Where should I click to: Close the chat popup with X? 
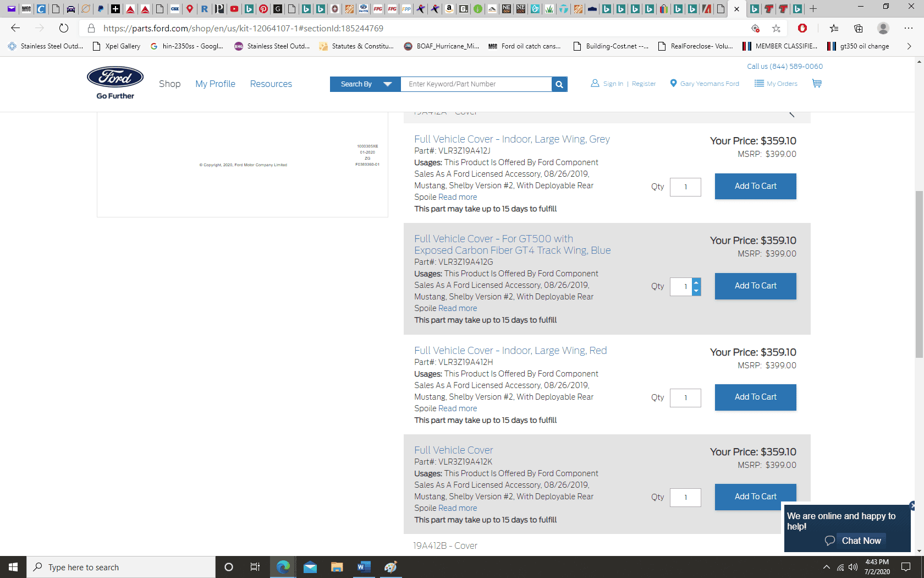912,505
